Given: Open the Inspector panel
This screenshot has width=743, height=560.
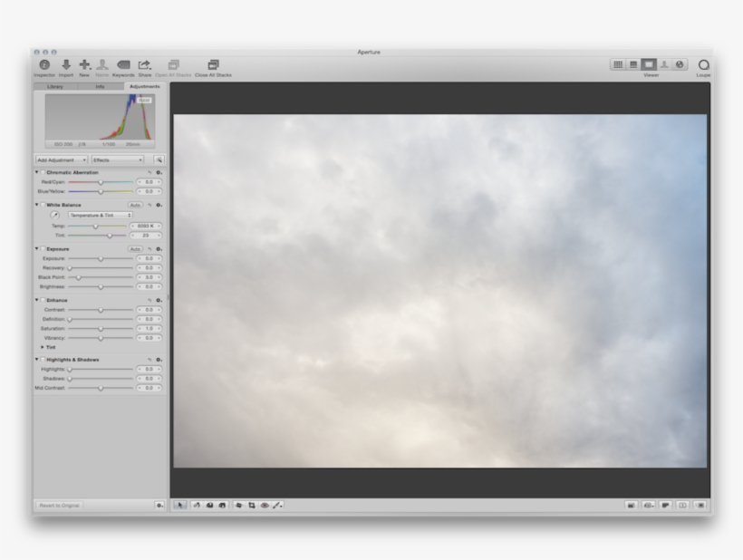Looking at the screenshot, I should (43, 65).
